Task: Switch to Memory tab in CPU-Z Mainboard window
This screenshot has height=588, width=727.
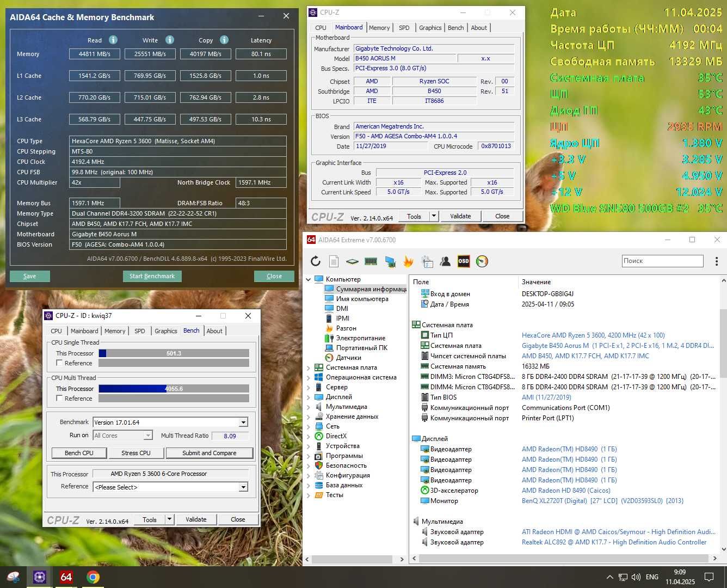Action: coord(379,28)
